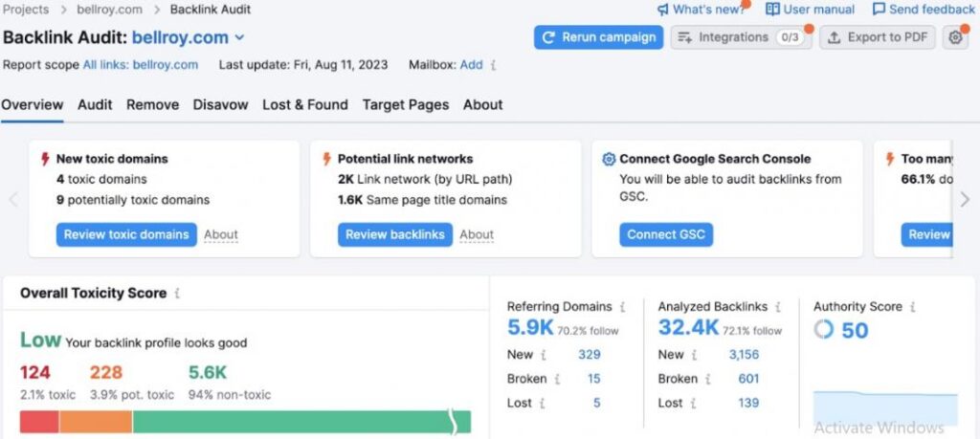Image resolution: width=980 pixels, height=439 pixels.
Task: Open the Integrations 0/3 menu
Action: (742, 37)
